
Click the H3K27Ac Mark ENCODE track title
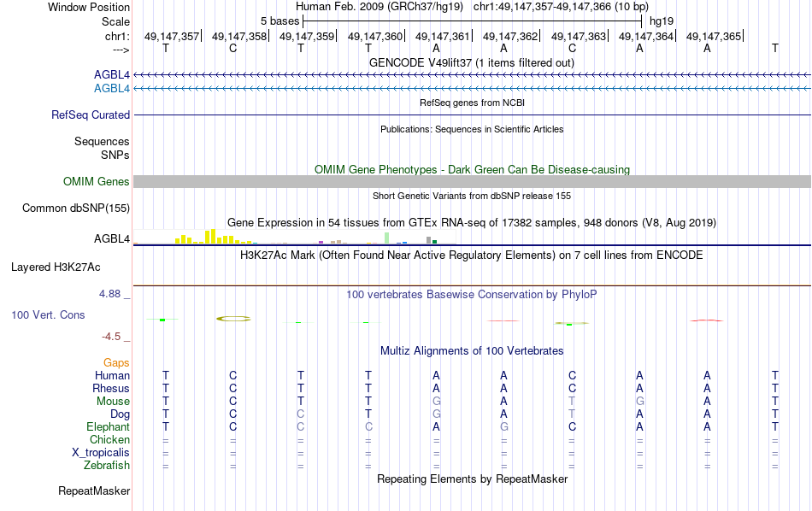coord(472,255)
